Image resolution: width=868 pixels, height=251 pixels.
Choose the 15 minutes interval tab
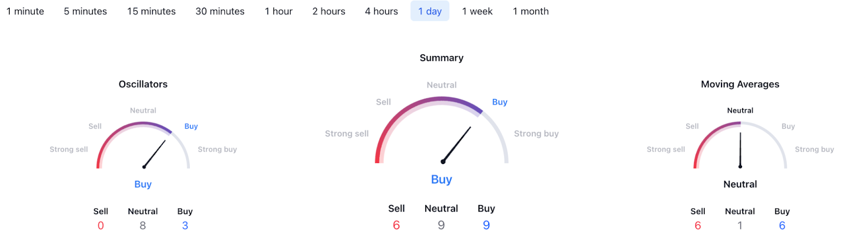coord(151,11)
